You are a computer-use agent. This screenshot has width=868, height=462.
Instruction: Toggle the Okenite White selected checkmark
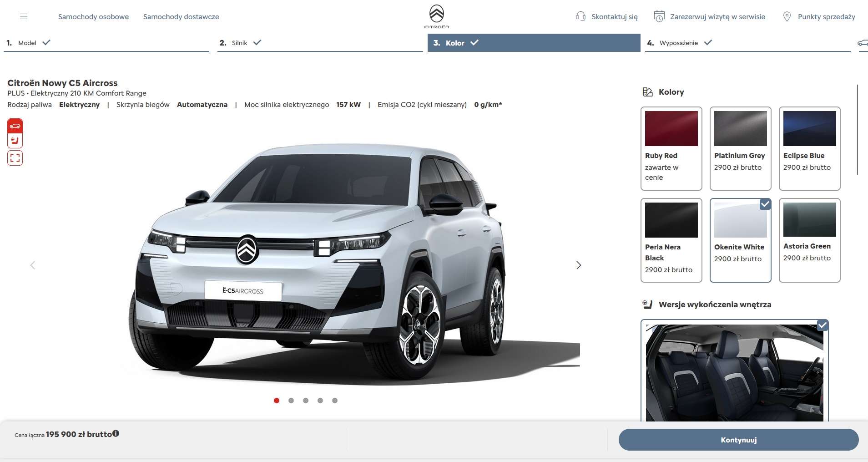pos(765,204)
